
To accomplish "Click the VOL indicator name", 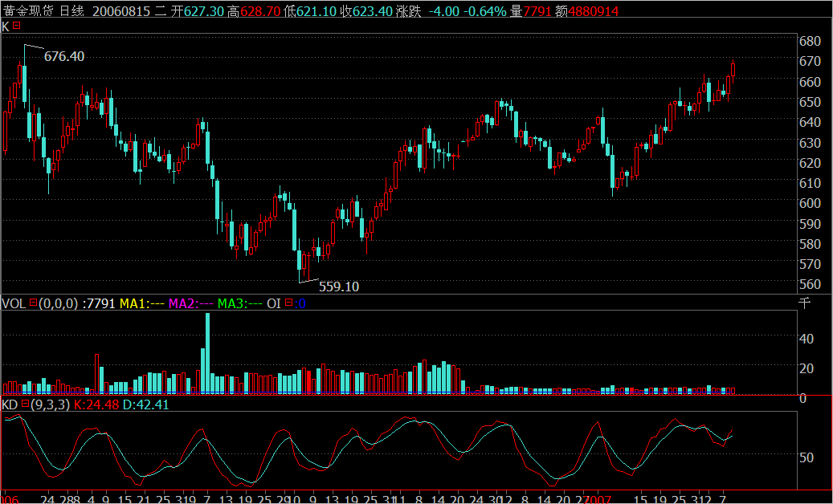I will [x=14, y=303].
